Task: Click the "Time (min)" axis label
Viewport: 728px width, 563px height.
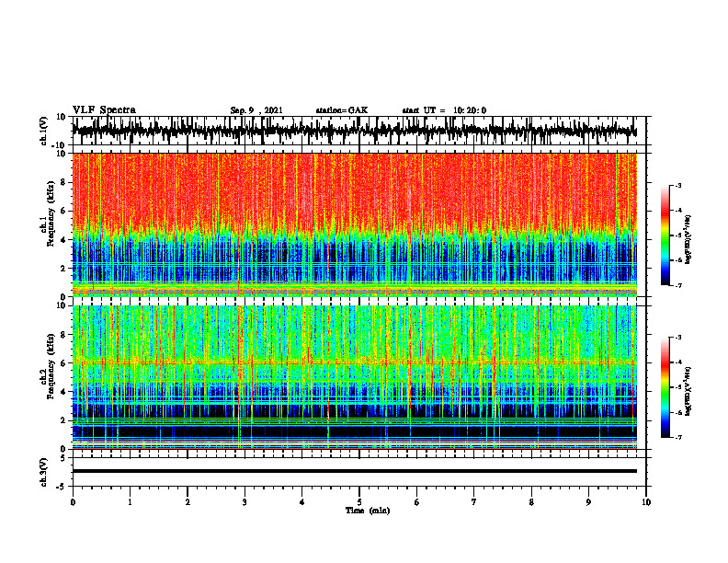Action: point(368,511)
